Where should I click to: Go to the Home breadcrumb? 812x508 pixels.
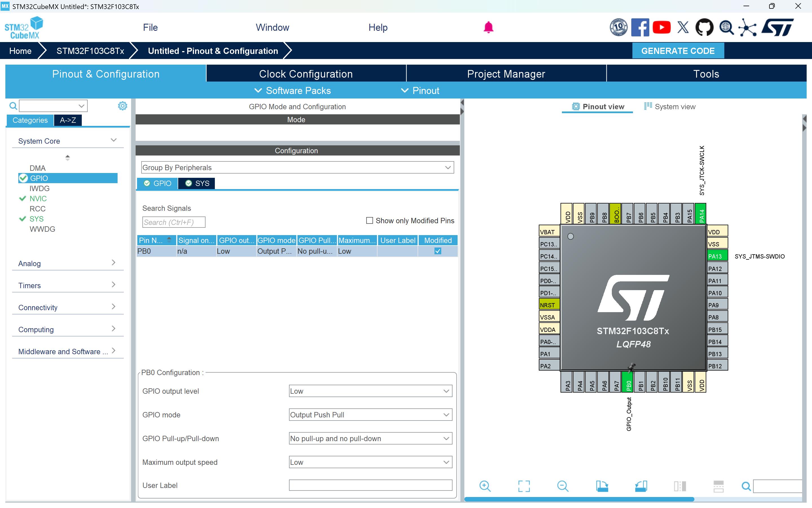20,51
